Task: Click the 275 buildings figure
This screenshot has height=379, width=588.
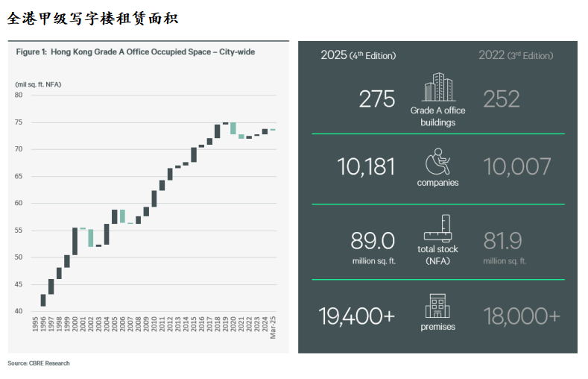Action: (377, 99)
